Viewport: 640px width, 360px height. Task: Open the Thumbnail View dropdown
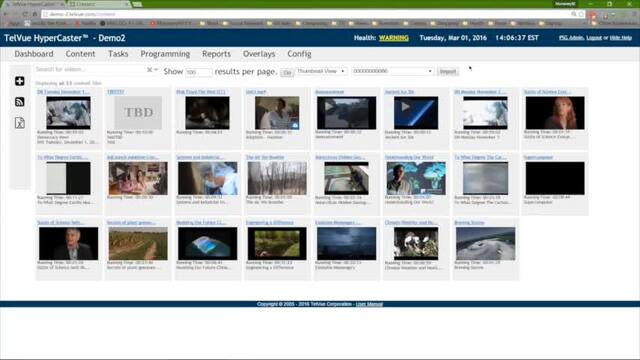click(x=321, y=71)
